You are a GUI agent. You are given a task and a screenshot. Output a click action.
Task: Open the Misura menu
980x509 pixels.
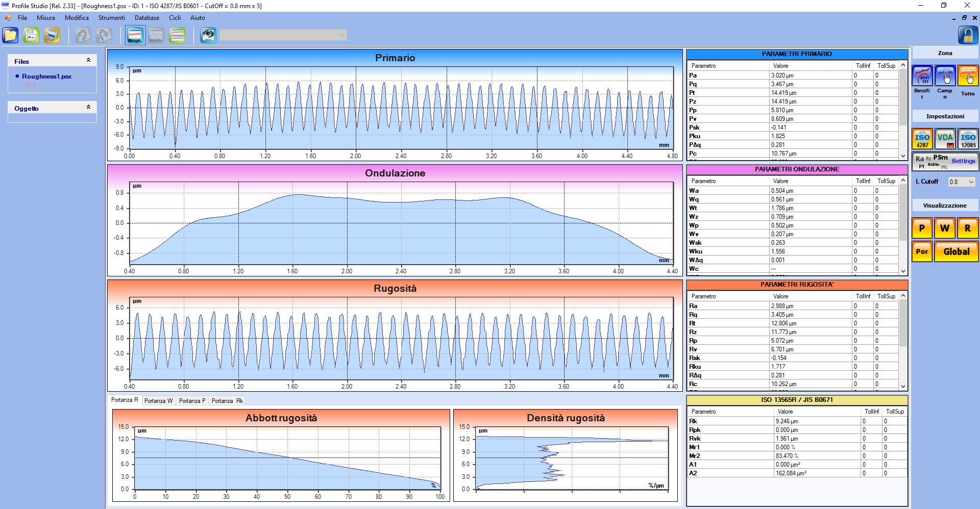point(45,18)
